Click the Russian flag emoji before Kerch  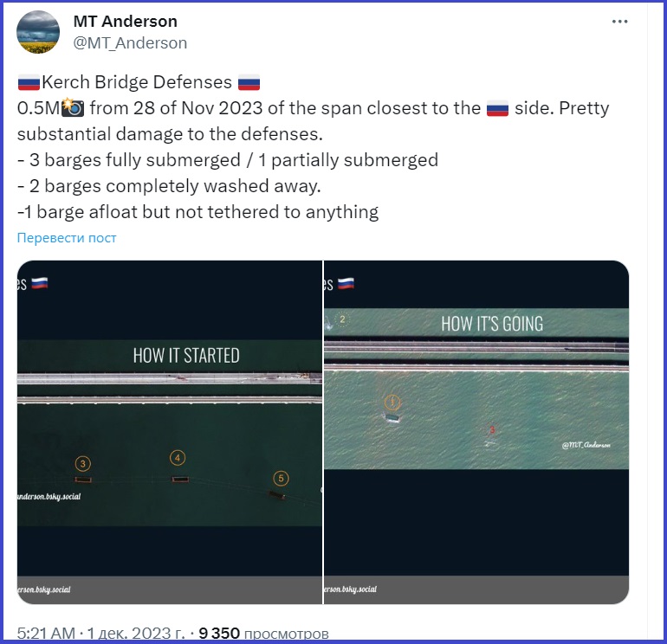point(29,82)
